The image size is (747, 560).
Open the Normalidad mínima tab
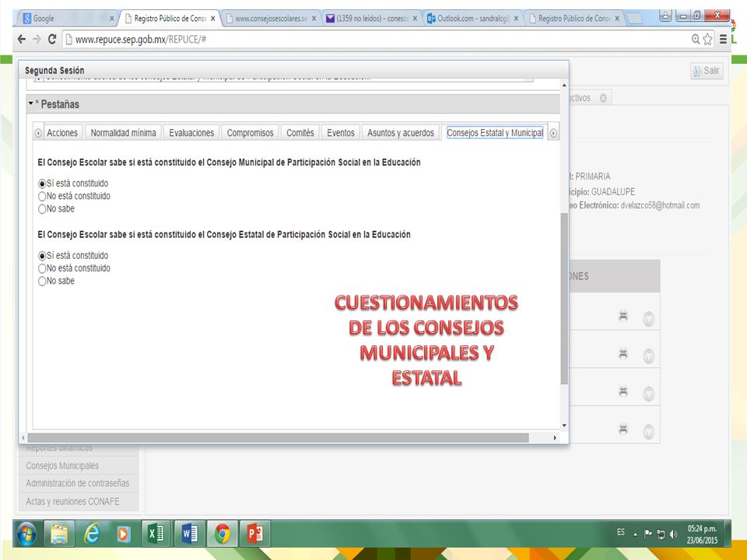click(124, 133)
